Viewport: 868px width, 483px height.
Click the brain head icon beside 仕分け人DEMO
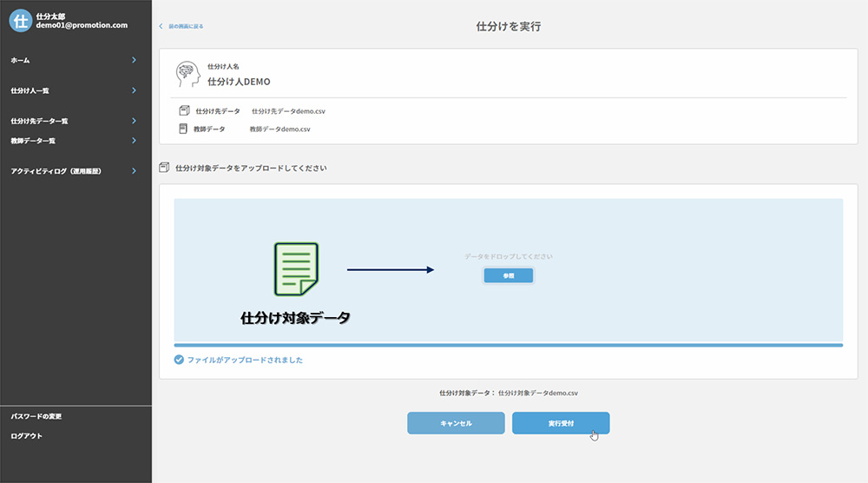(x=187, y=74)
